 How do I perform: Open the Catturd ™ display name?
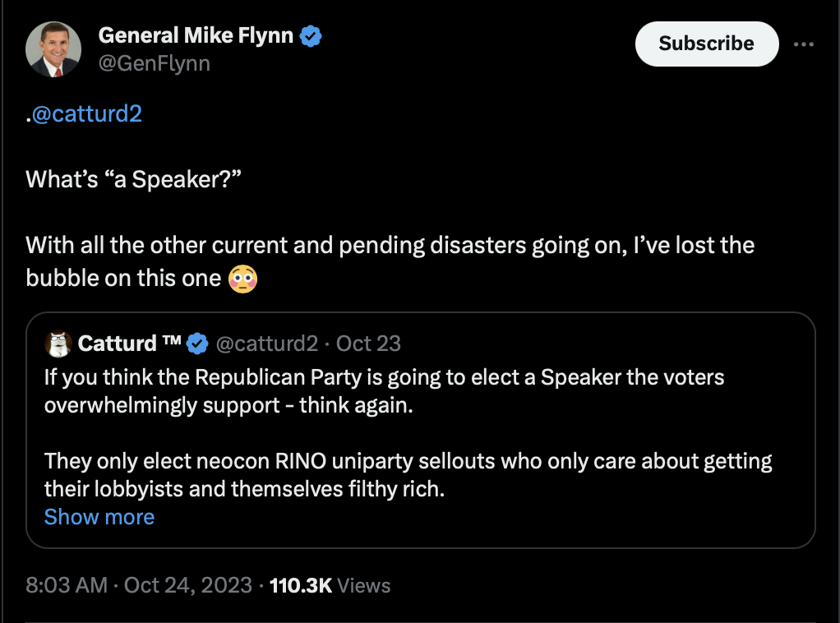129,344
